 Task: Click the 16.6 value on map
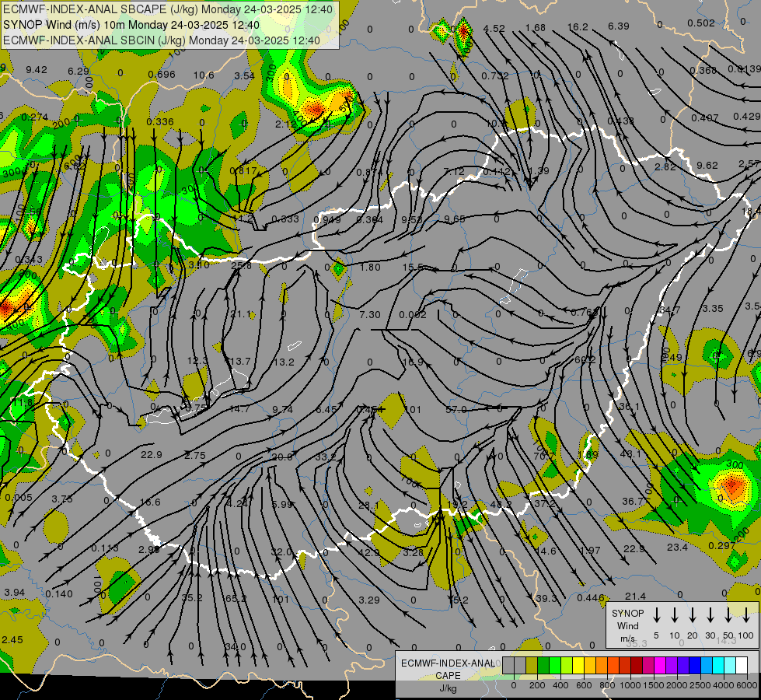coord(149,502)
